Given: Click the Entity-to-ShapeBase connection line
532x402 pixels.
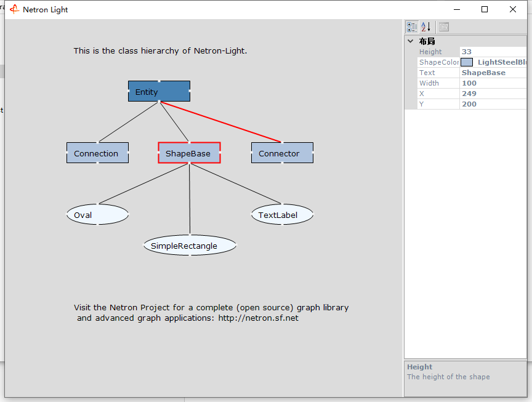Looking at the screenshot, I should click(x=174, y=122).
